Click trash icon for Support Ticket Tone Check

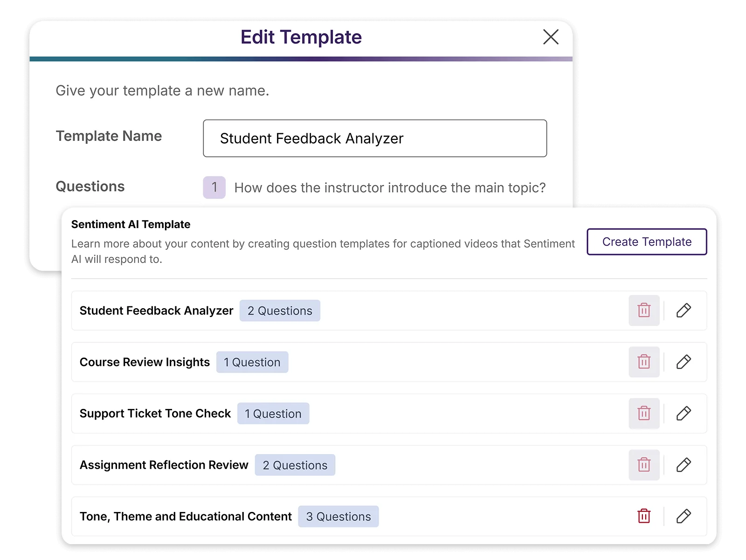point(644,414)
